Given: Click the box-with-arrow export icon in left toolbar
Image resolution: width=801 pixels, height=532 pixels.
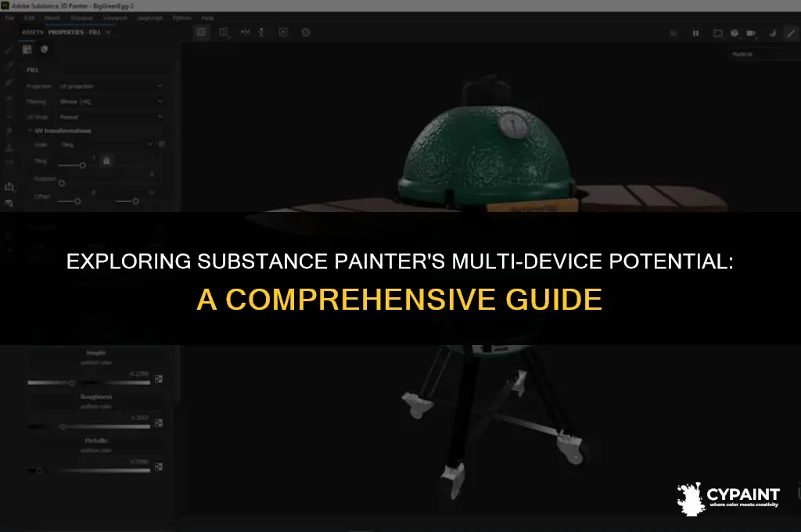Looking at the screenshot, I should click(9, 186).
